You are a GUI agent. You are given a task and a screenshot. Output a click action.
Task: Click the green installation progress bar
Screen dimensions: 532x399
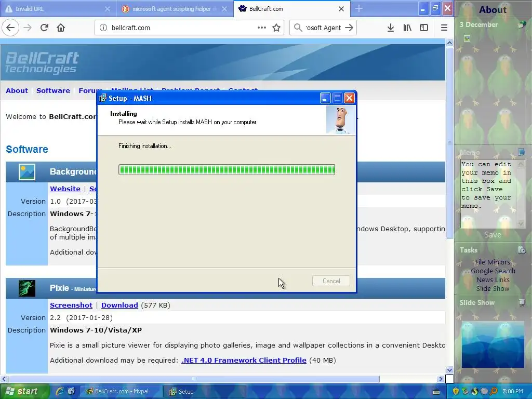click(227, 170)
